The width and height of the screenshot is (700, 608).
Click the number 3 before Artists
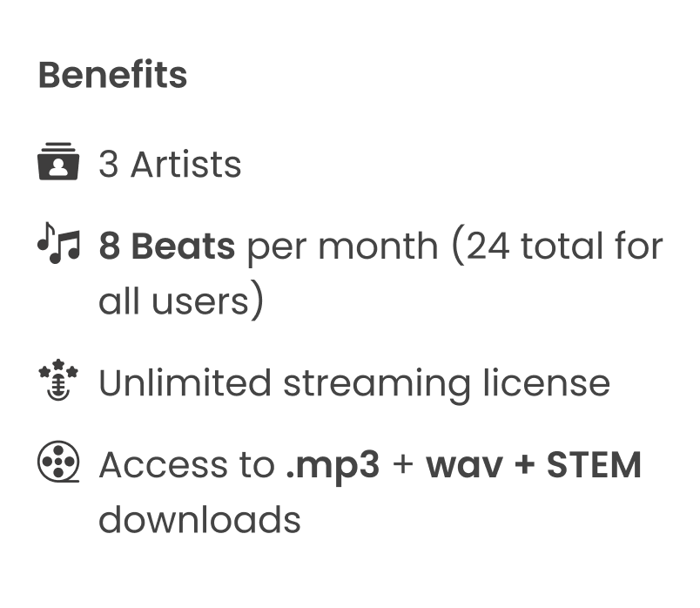click(x=109, y=164)
